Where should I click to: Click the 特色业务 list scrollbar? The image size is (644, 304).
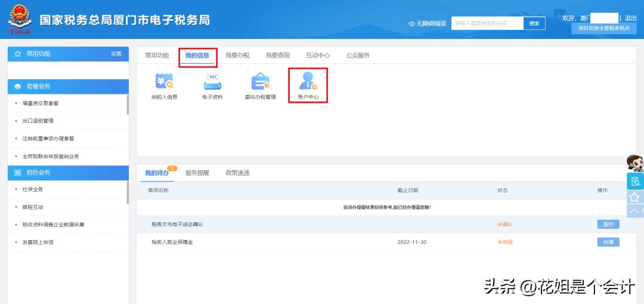tap(128, 194)
